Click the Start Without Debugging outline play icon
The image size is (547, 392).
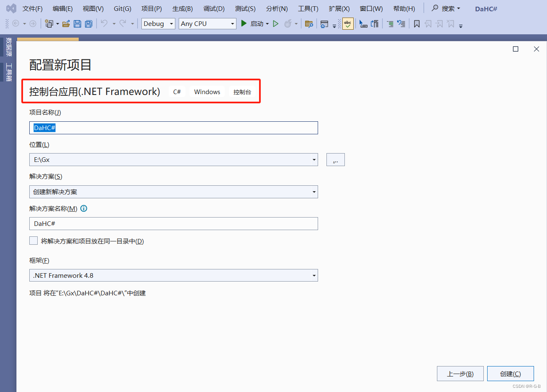tap(276, 24)
